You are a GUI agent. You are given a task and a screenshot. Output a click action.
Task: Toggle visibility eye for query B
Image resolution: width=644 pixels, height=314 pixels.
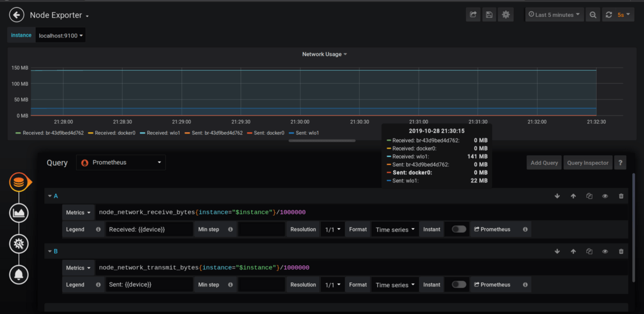pyautogui.click(x=605, y=251)
